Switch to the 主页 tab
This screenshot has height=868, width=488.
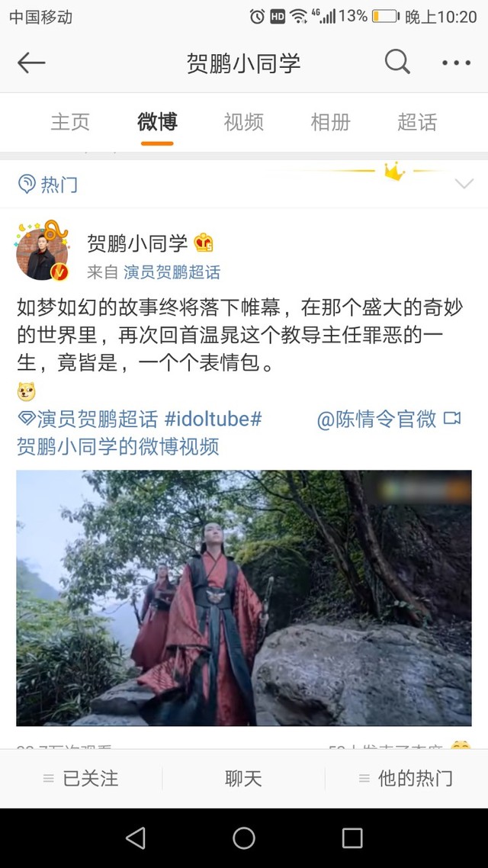(70, 122)
